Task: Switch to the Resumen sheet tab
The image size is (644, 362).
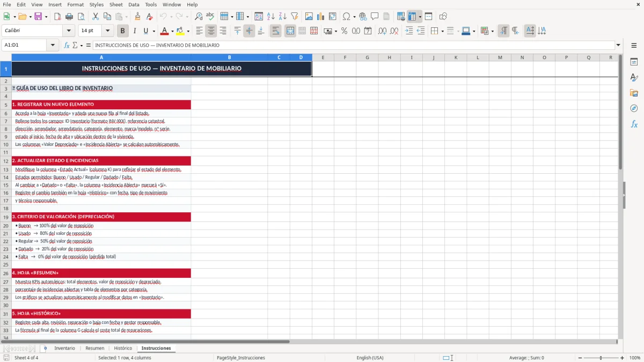Action: (x=94, y=348)
